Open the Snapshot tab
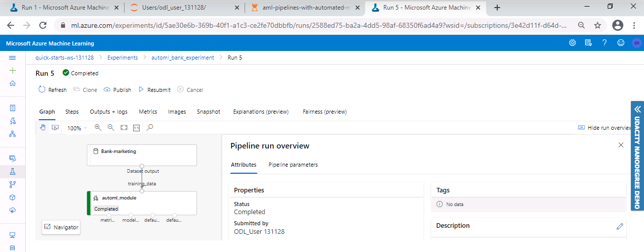 click(208, 112)
